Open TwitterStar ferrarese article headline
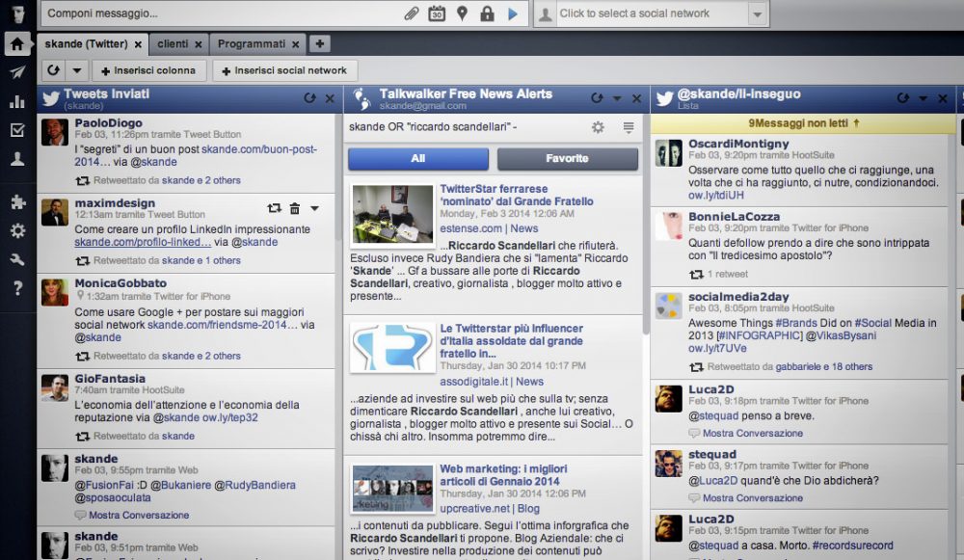 [517, 195]
